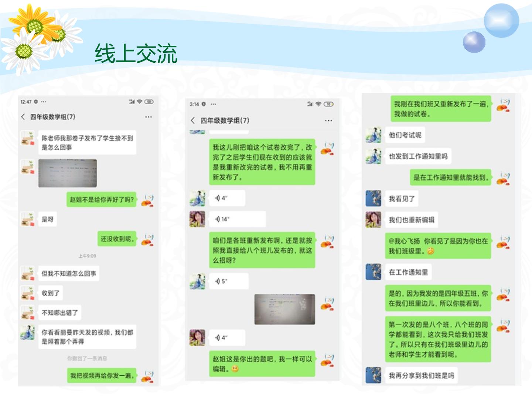Viewport: 532px width, 399px height.
Task: Tap the 3:14 status bar clock
Action: [194, 104]
